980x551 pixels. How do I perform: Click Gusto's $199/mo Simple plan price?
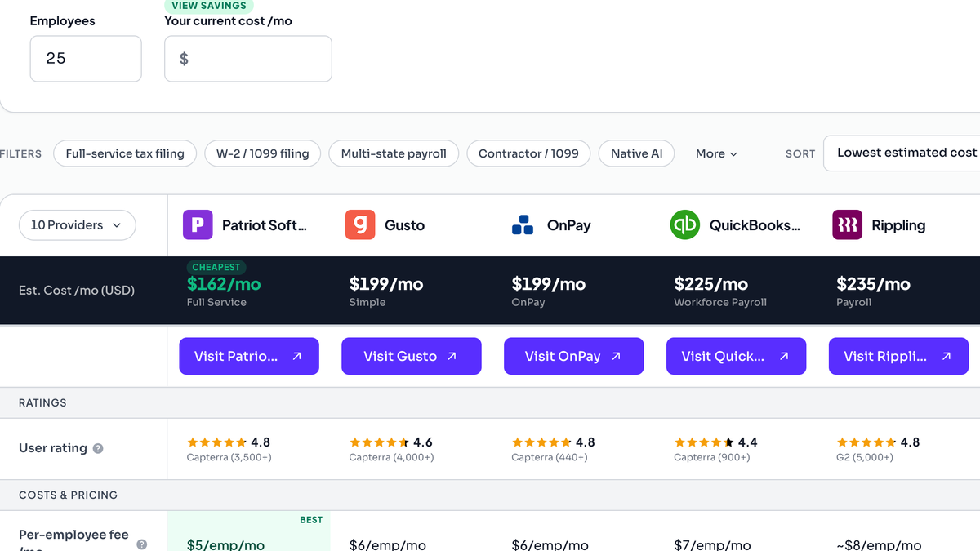(x=386, y=284)
